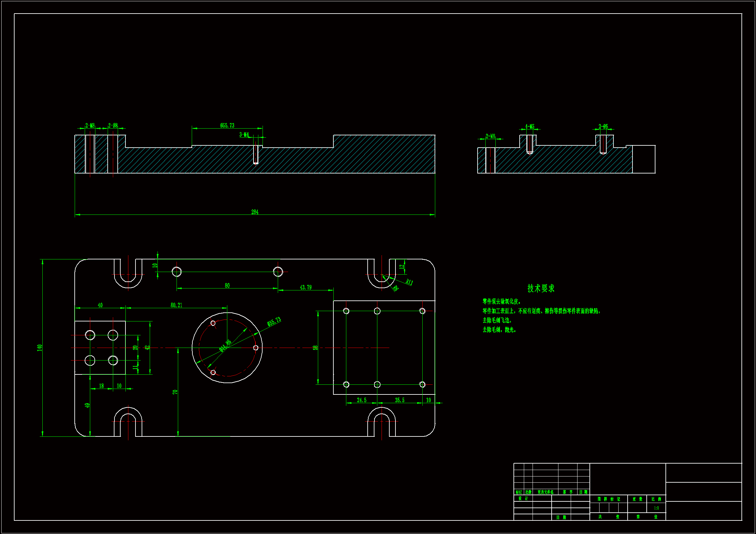Select the 140 height dimension text
756x534 pixels.
(x=40, y=348)
